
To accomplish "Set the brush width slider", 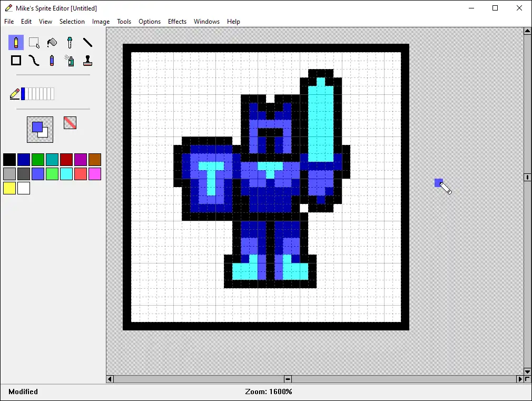I will [x=38, y=94].
